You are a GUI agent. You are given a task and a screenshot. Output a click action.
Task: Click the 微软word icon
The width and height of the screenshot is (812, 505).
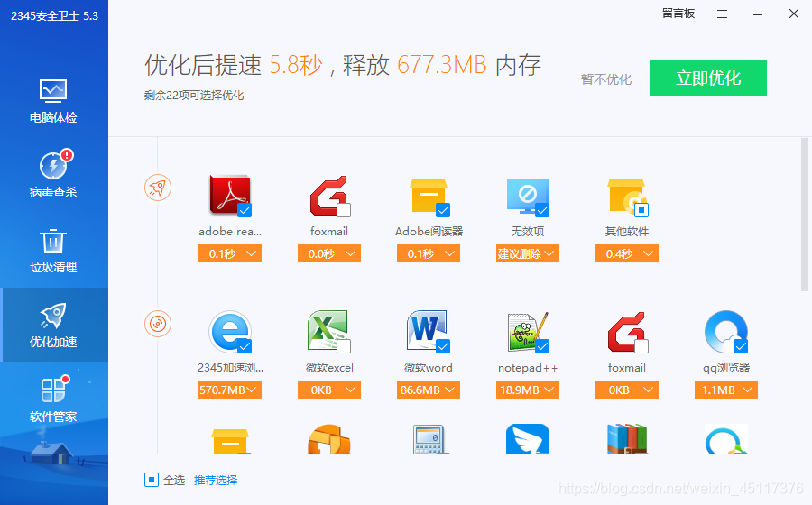coord(429,332)
